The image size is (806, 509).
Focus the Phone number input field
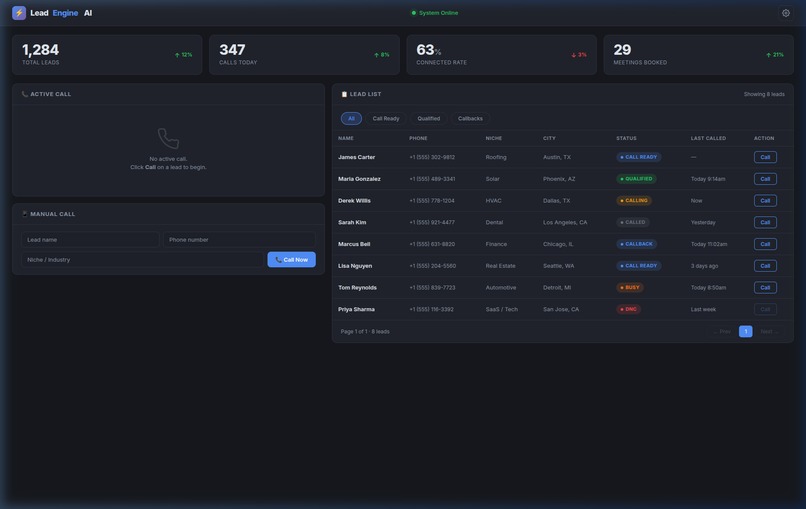[x=239, y=240]
